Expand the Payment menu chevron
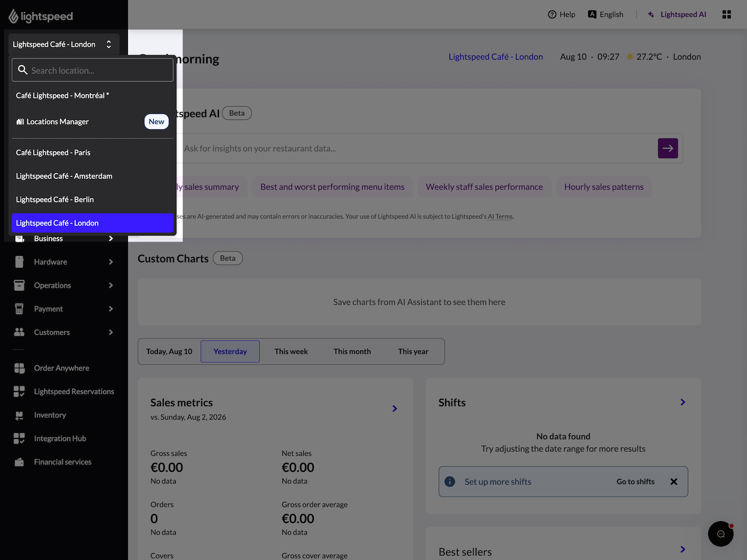The image size is (747, 560). [x=111, y=309]
